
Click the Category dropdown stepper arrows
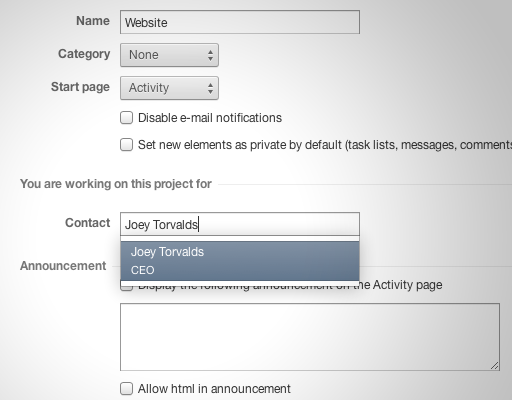coord(210,55)
